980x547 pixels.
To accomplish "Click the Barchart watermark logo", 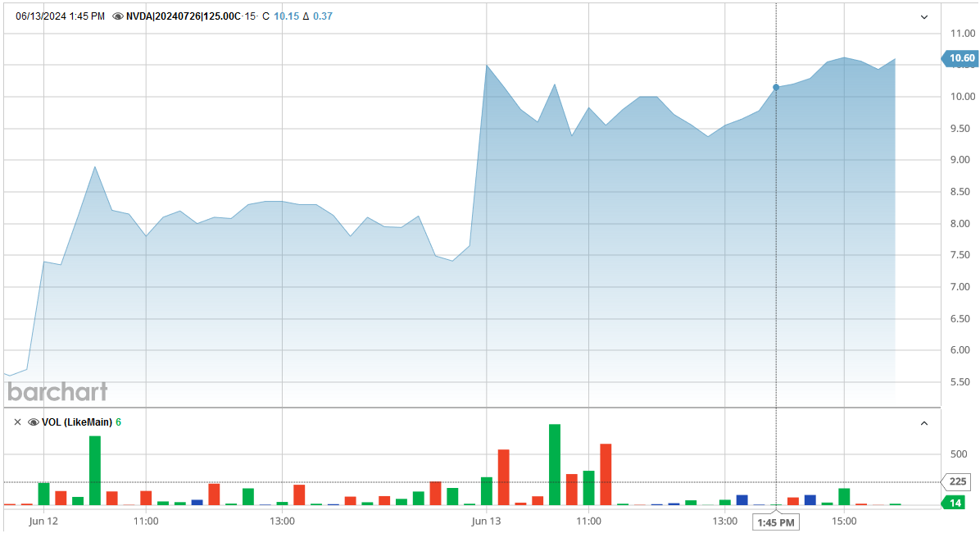I will click(56, 393).
